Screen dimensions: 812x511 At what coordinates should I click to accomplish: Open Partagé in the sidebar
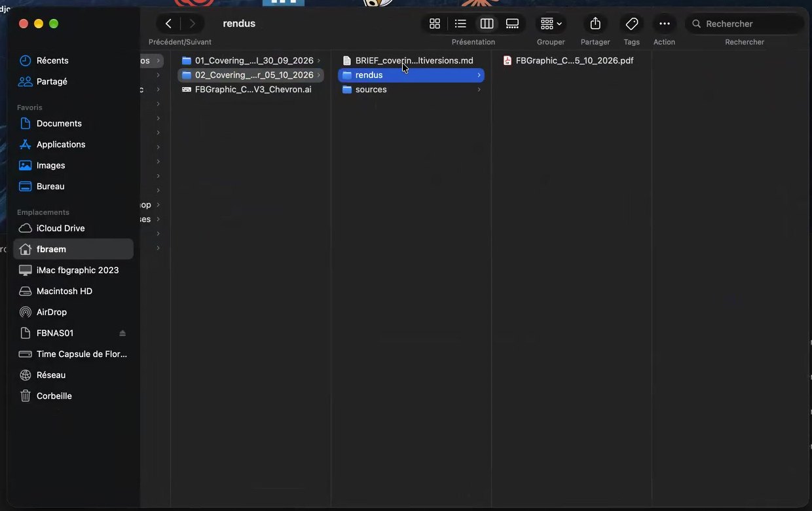[73, 81]
